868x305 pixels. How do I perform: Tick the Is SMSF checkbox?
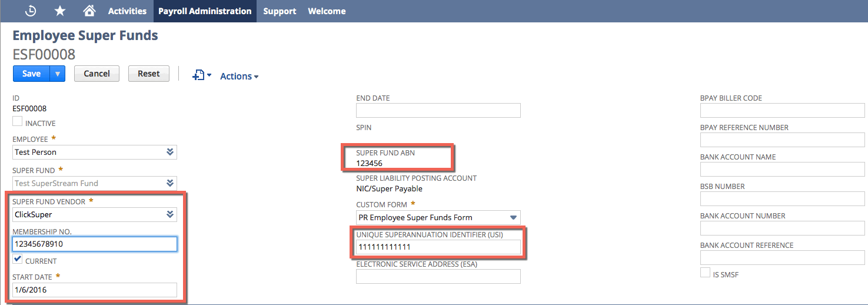coord(705,273)
